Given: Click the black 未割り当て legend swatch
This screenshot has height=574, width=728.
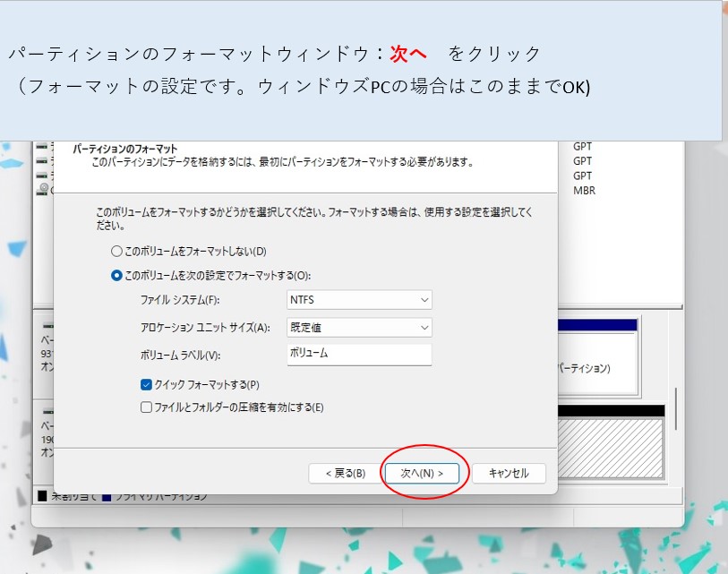Looking at the screenshot, I should point(41,496).
